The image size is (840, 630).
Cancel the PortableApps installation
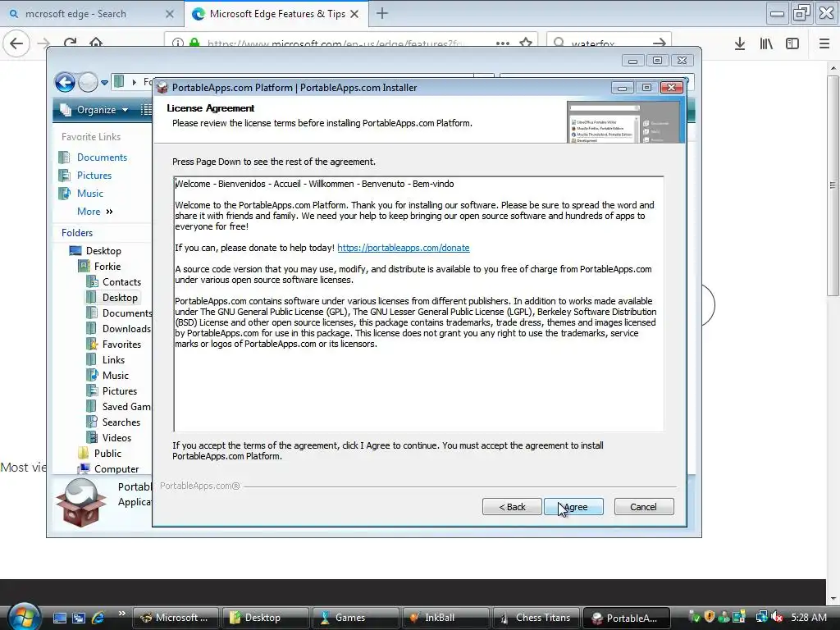click(643, 506)
